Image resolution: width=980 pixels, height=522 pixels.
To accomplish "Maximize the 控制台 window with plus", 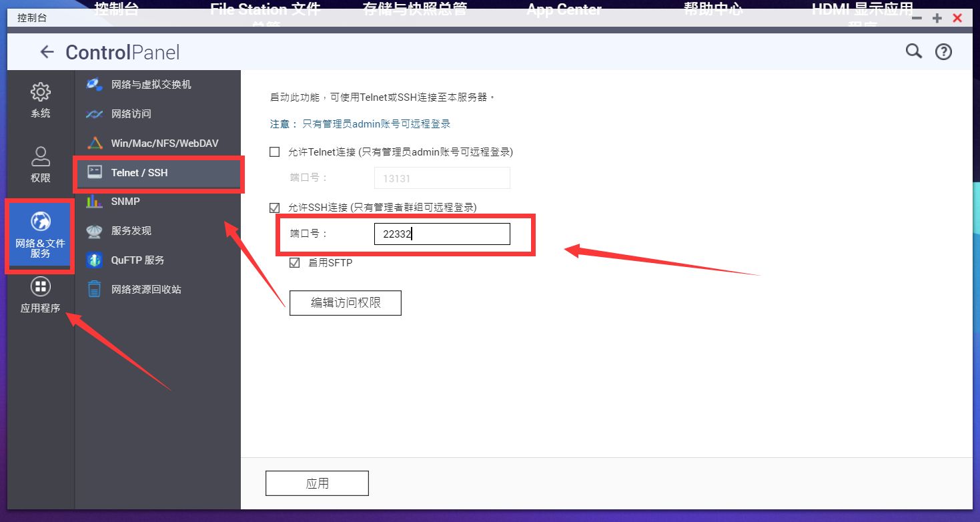I will tap(937, 18).
